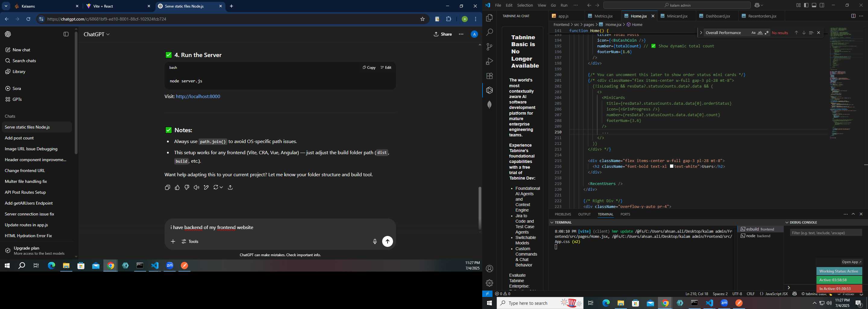Open the Copilot dropdown arrow in VS Code title bar
The image size is (868, 309).
tap(762, 5)
